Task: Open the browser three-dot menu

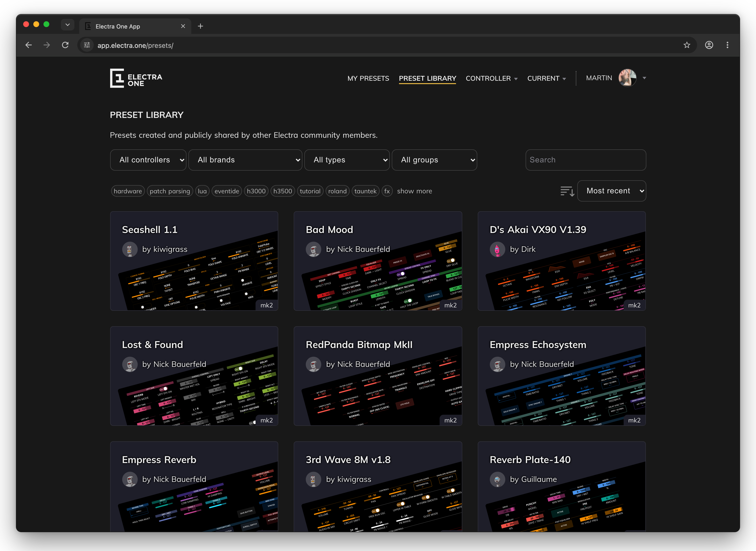Action: coord(727,45)
